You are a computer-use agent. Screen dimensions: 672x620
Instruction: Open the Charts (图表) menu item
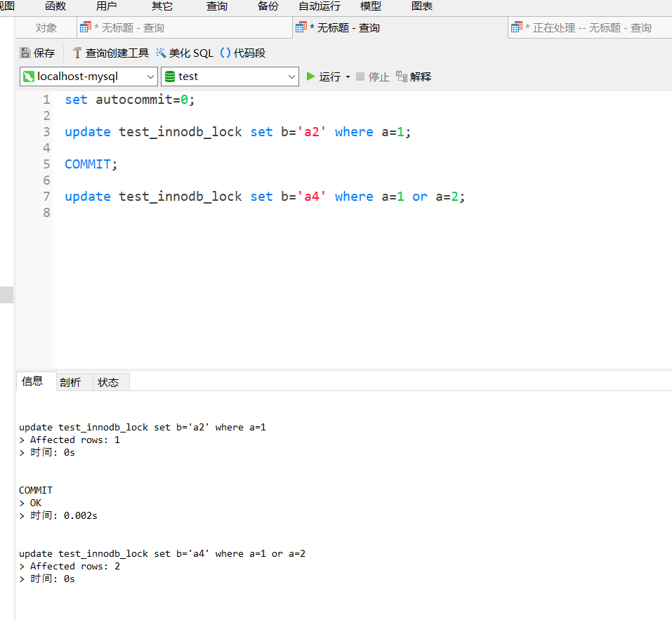(422, 6)
